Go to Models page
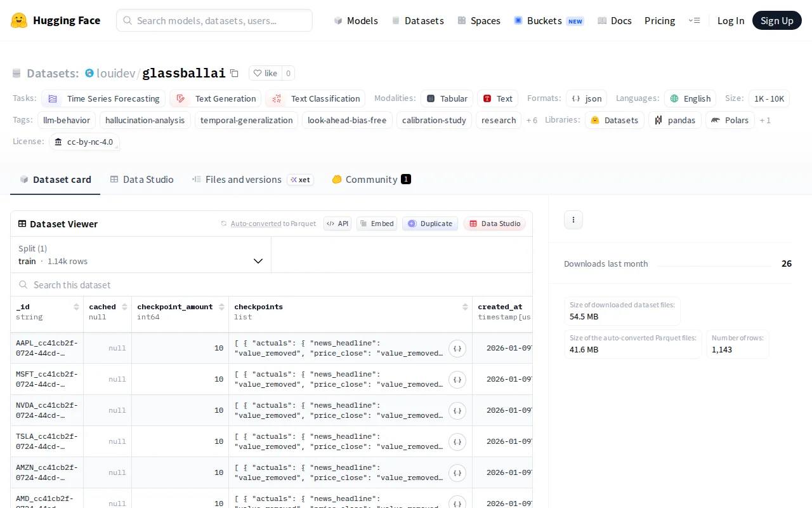 [356, 20]
